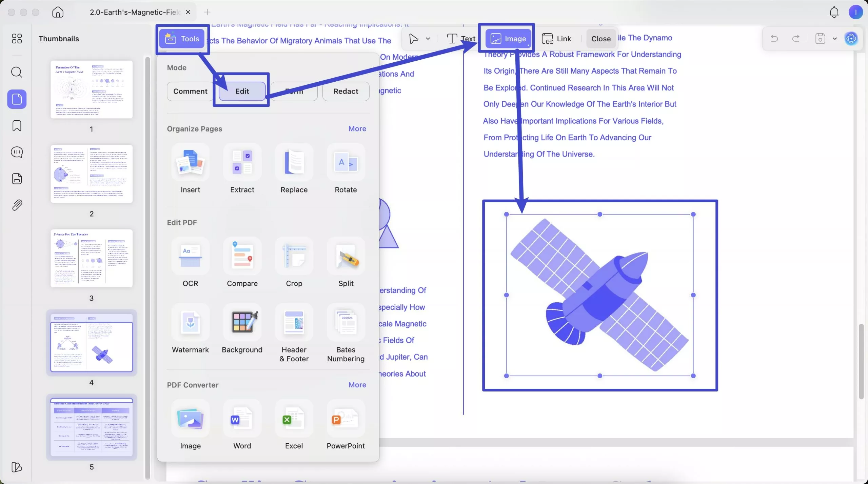Click More link beside Organize Pages
The height and width of the screenshot is (484, 868).
357,129
